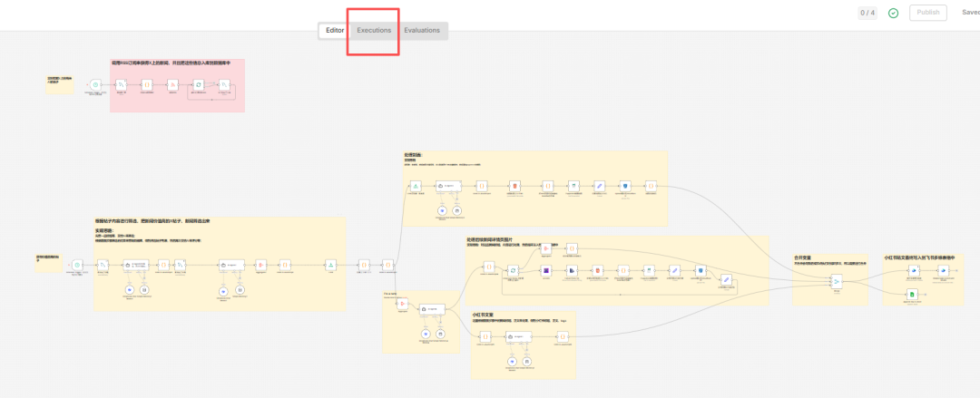Image resolution: width=980 pixels, height=398 pixels.
Task: Click the red HTML node in 处理封面 section
Action: click(x=514, y=186)
